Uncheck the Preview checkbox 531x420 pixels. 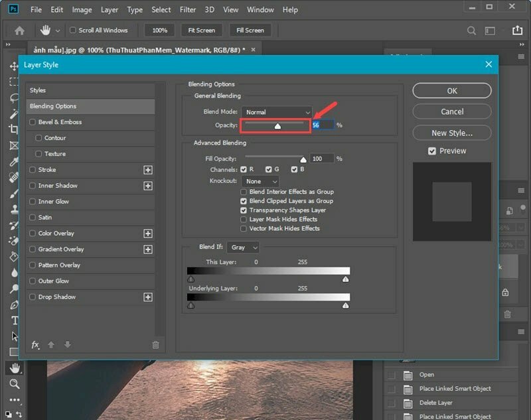pyautogui.click(x=432, y=151)
